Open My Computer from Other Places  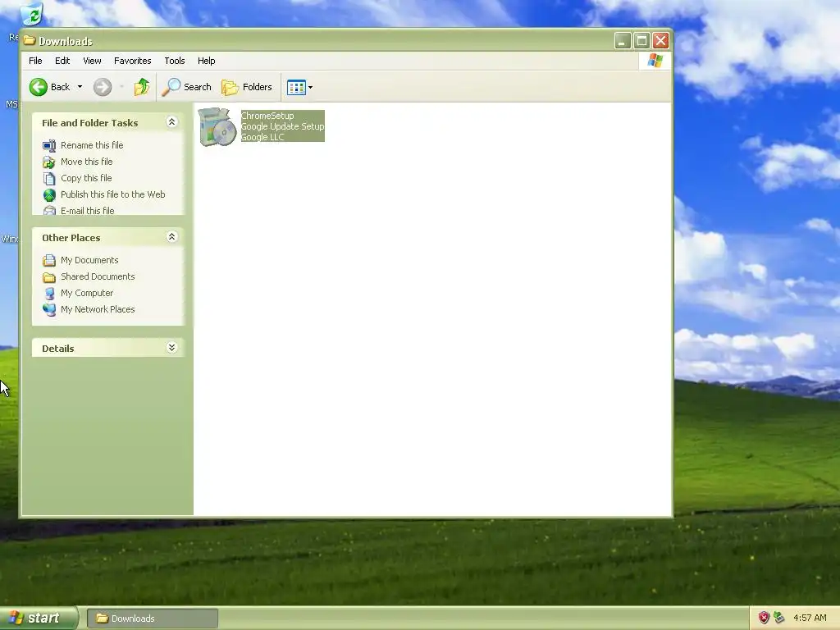click(87, 293)
